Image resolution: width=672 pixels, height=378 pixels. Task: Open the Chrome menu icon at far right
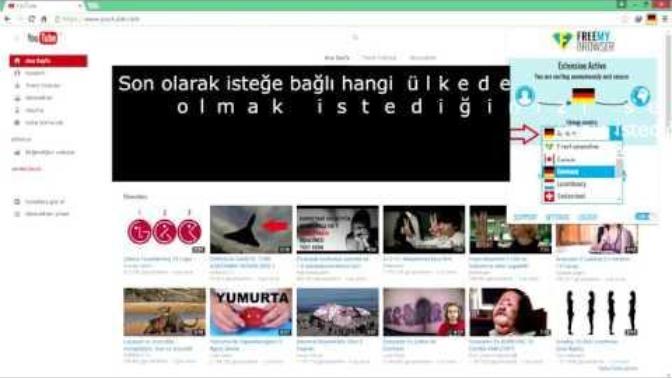pyautogui.click(x=665, y=19)
